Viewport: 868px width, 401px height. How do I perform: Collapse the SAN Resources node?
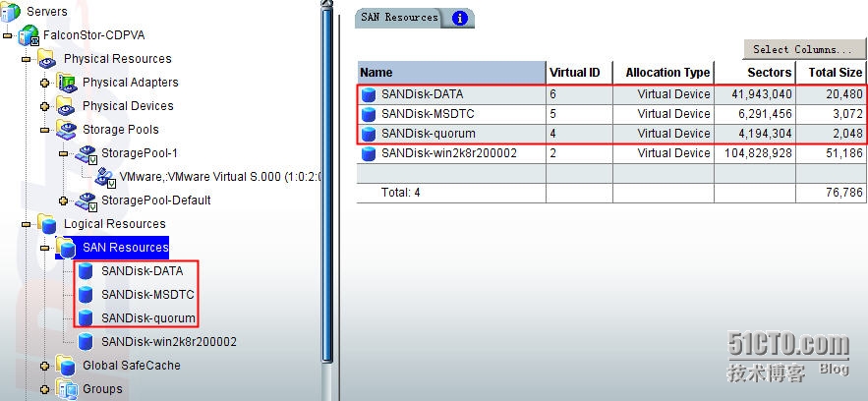point(45,248)
